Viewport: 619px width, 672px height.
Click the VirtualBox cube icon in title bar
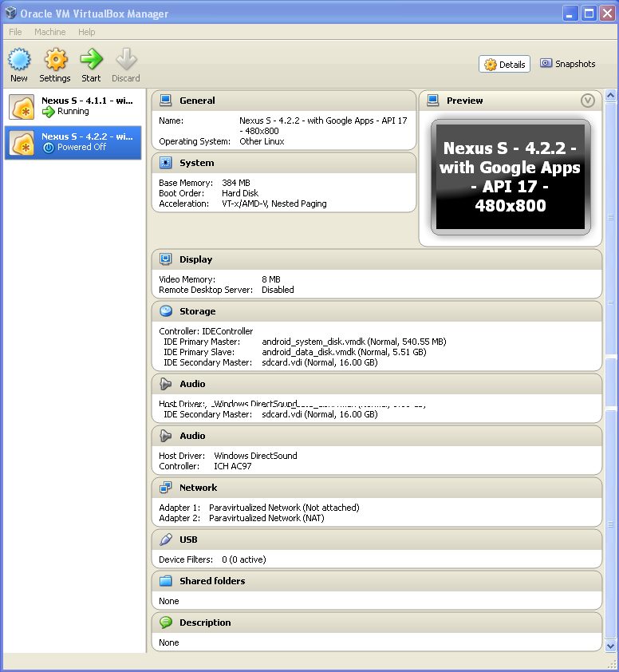pos(10,13)
